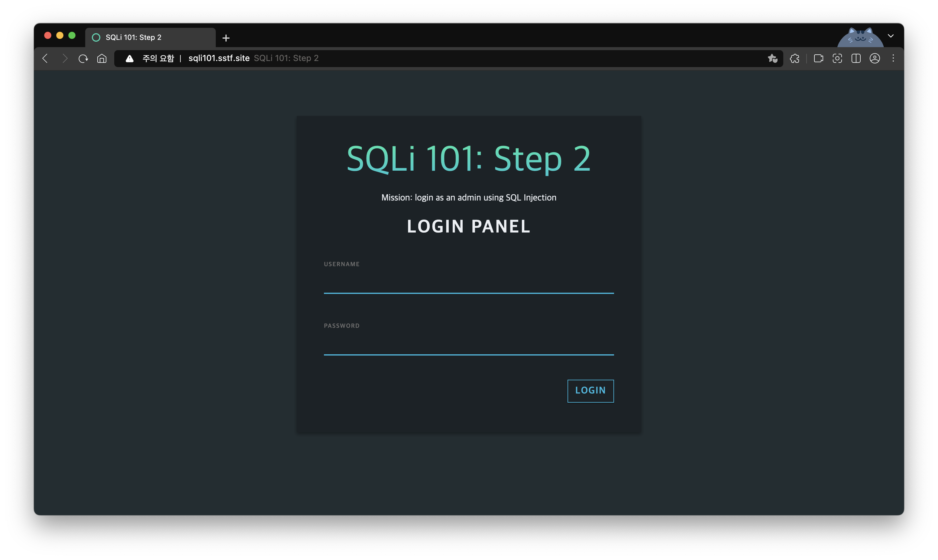Toggle the split view sidebar panel
Viewport: 938px width, 560px height.
coord(856,59)
